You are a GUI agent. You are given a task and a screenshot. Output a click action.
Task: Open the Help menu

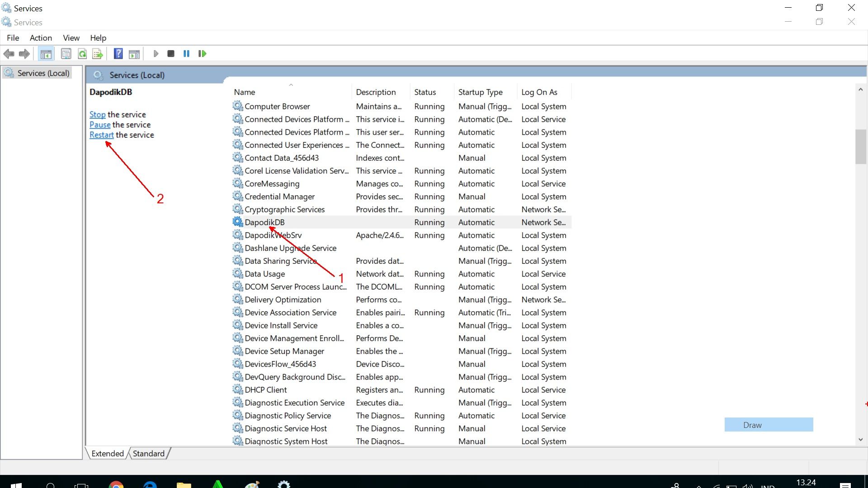[98, 38]
